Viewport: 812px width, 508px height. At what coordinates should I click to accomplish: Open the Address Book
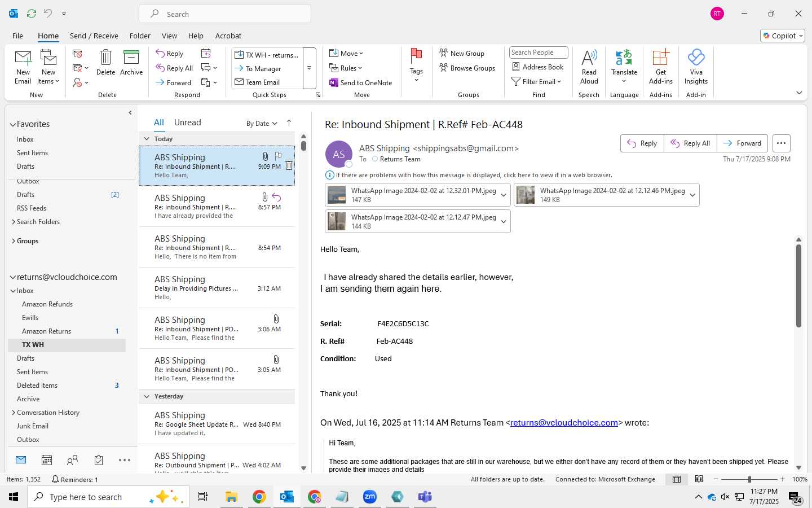click(x=538, y=67)
